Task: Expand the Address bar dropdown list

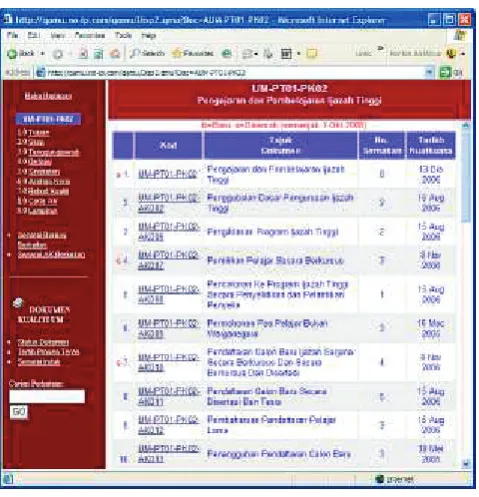Action: tap(430, 72)
